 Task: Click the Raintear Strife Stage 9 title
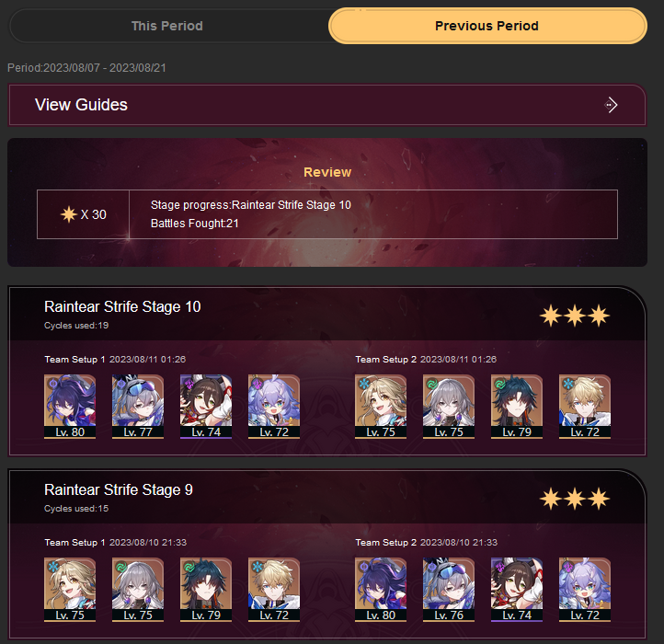pos(119,489)
